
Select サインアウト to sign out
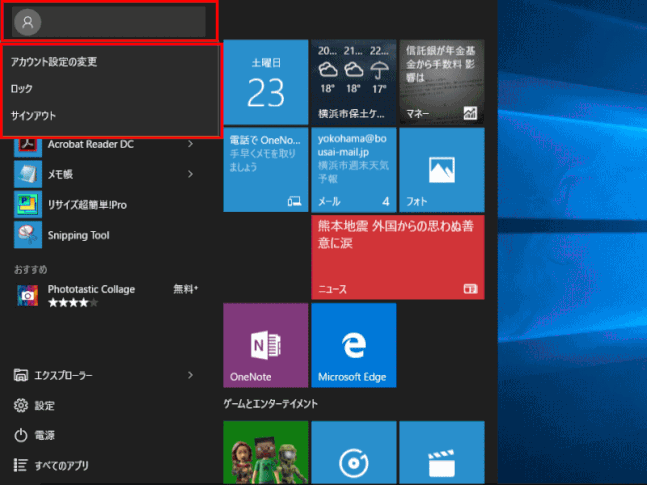tap(33, 116)
